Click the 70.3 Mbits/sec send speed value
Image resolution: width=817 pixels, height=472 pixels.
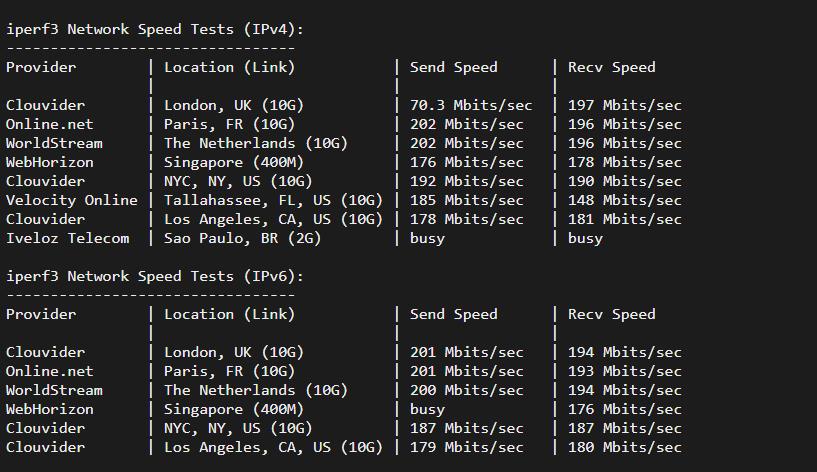click(471, 105)
